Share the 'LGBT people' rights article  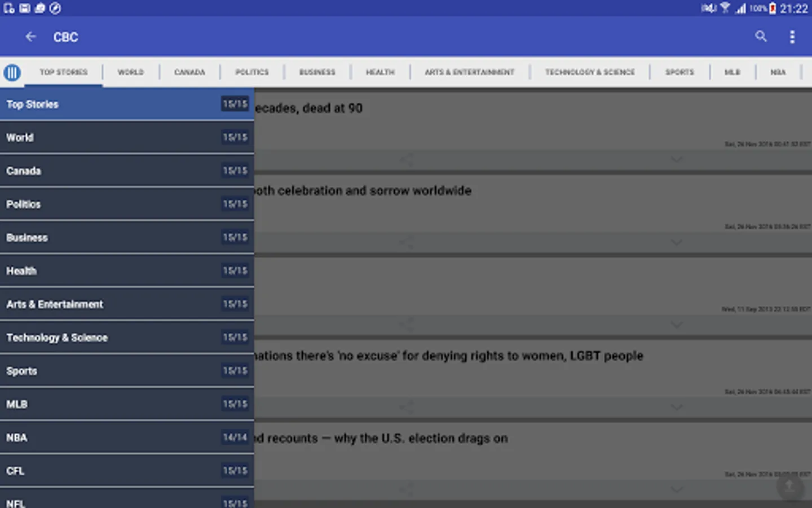coord(406,408)
